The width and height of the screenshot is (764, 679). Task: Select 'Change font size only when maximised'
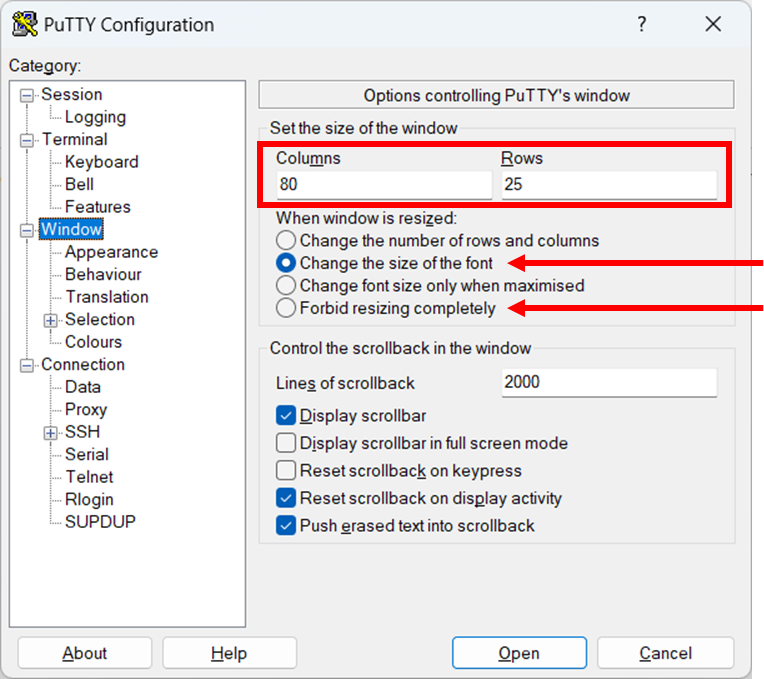point(287,286)
